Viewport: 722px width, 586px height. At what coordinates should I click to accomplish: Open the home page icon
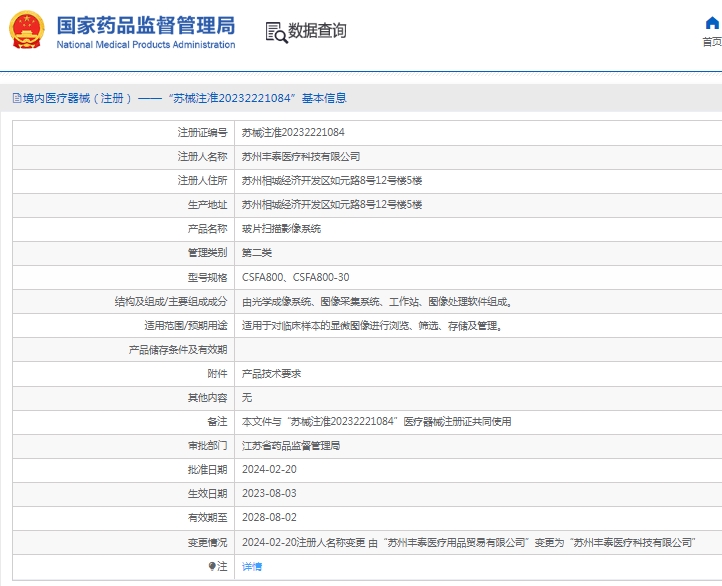[712, 23]
